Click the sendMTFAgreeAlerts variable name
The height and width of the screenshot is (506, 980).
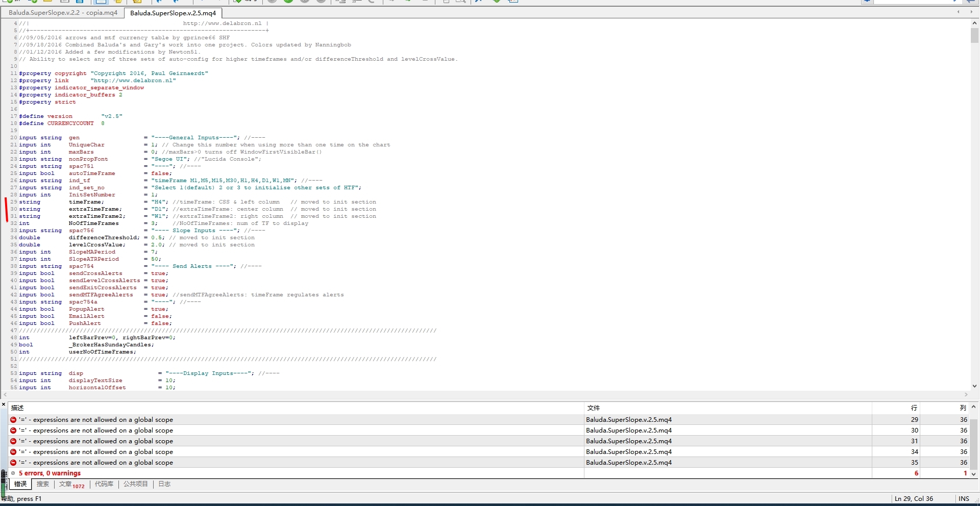coord(101,295)
